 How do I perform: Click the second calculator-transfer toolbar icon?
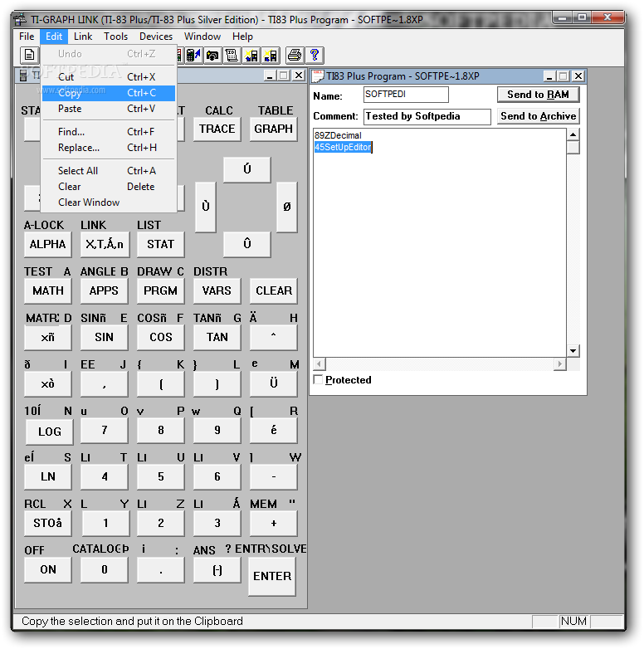tap(271, 55)
